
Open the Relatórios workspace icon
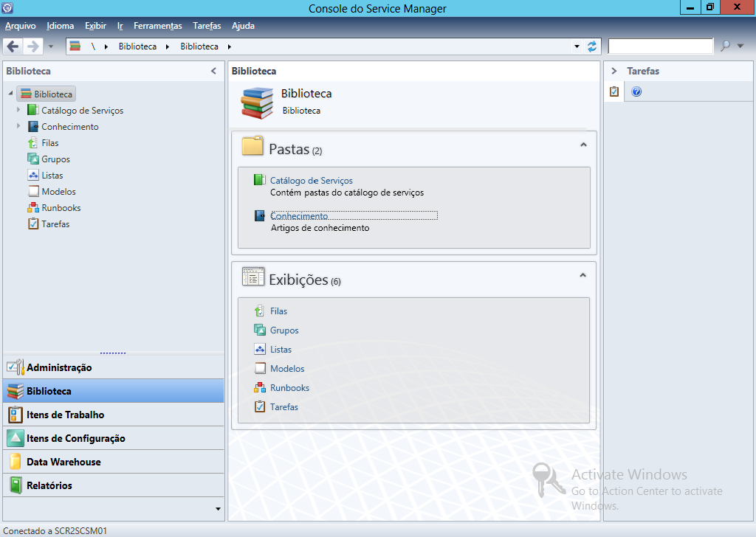pos(16,485)
